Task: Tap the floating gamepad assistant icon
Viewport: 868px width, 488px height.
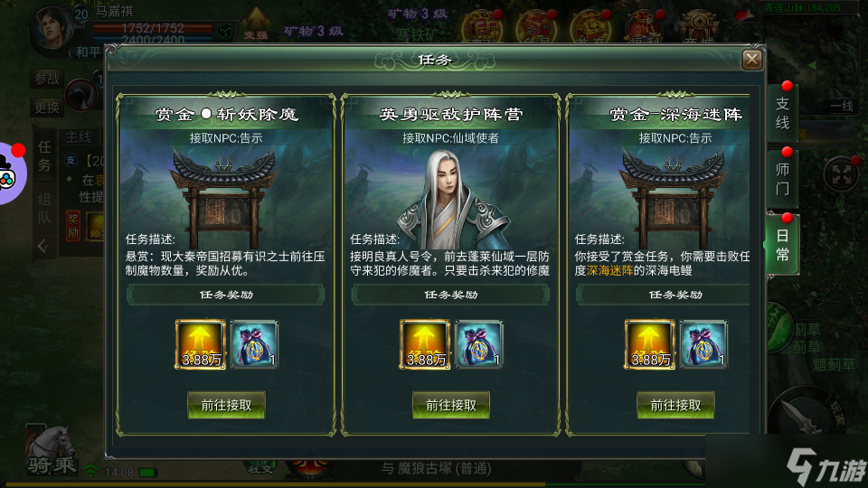Action: click(x=9, y=174)
